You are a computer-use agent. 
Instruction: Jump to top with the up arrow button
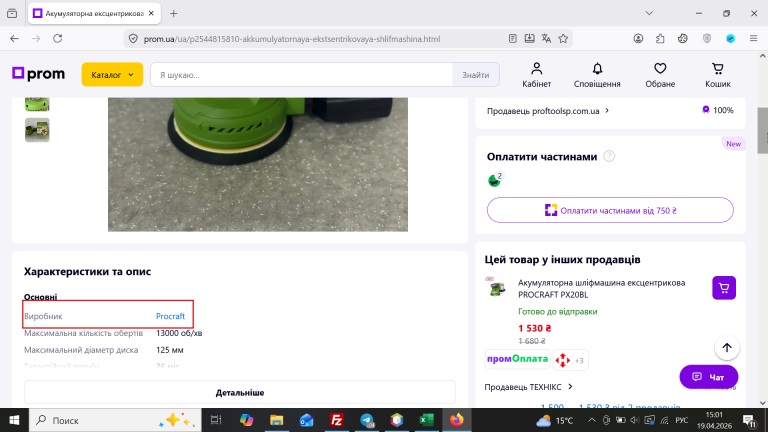727,347
